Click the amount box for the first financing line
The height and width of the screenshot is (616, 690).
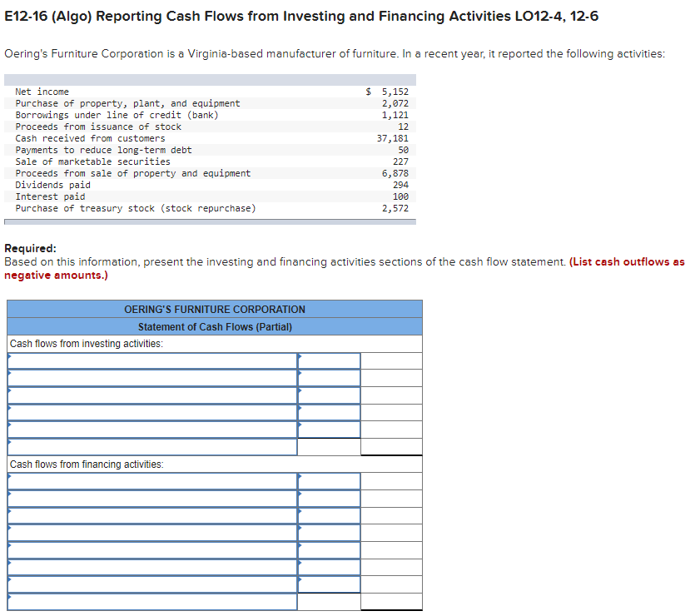tap(329, 479)
